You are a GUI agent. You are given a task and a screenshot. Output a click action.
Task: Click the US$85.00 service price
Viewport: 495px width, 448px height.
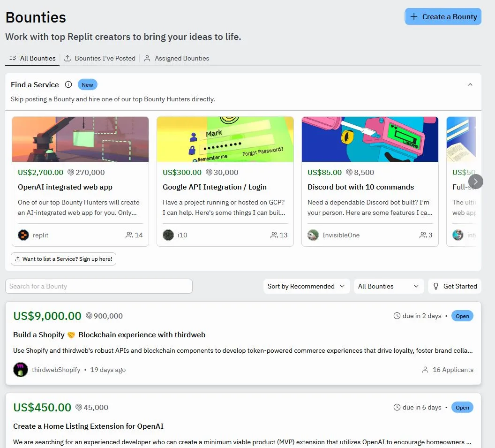(x=324, y=172)
